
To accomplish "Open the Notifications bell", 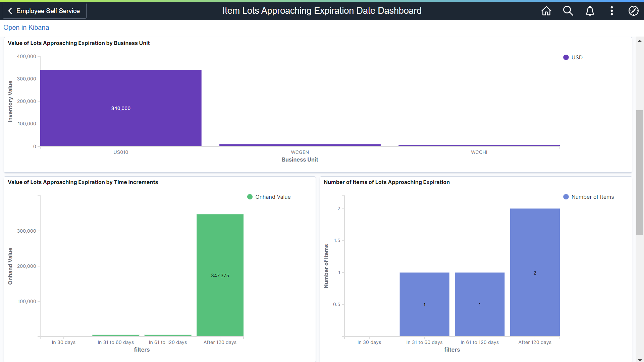I will (x=590, y=11).
